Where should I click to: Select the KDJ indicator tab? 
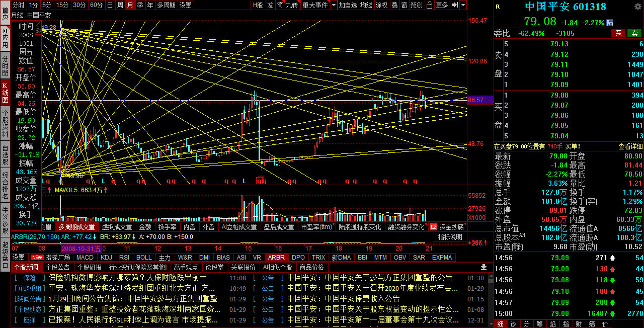pyautogui.click(x=106, y=257)
